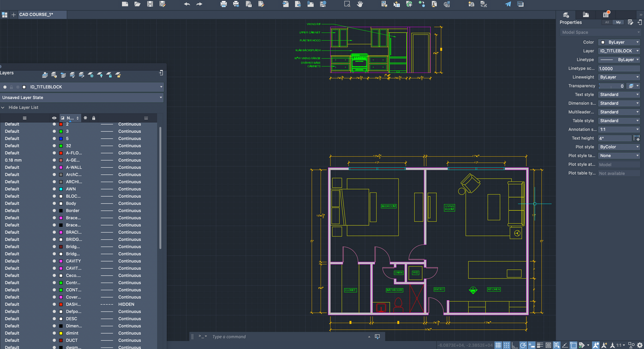Image resolution: width=644 pixels, height=349 pixels.
Task: Click the settings gear in the status bar
Action: [639, 345]
